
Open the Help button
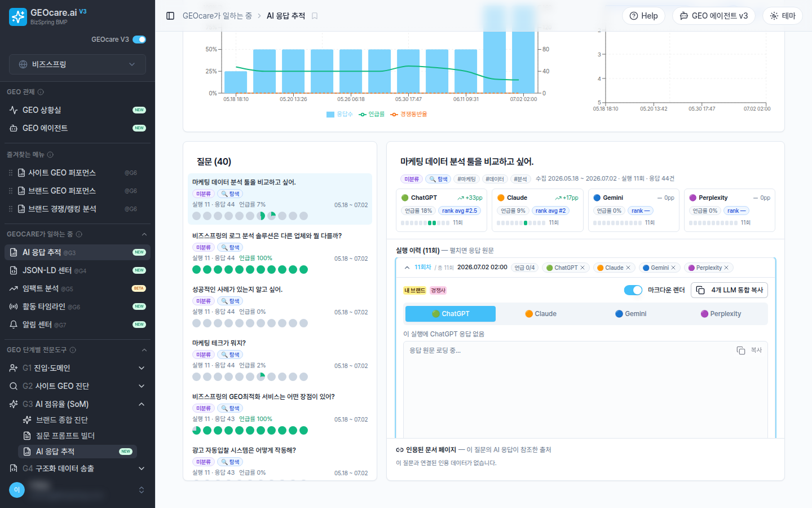click(643, 16)
